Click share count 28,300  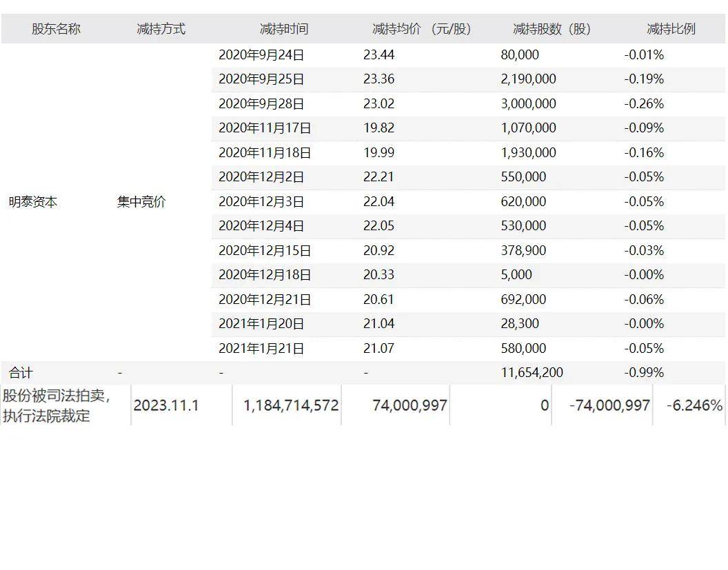click(520, 323)
